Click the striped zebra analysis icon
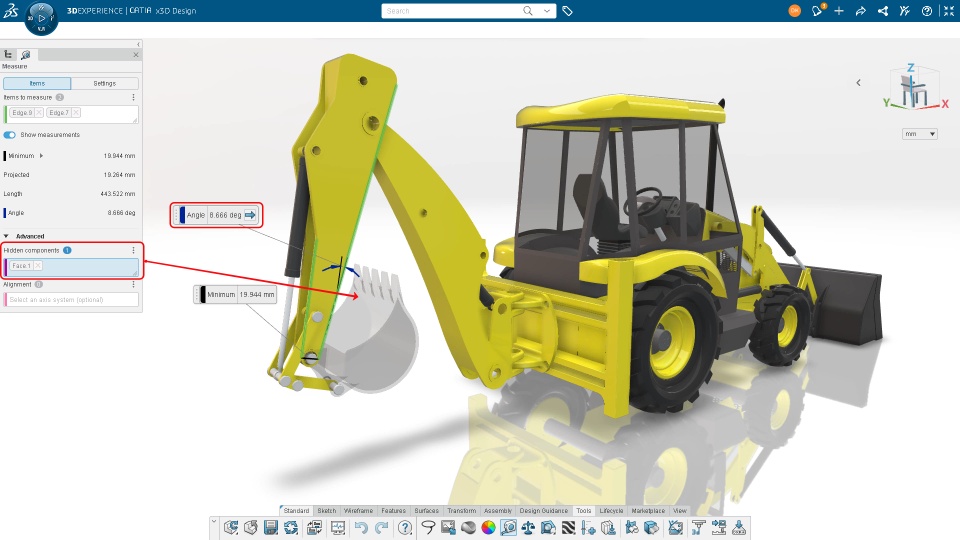 coord(568,527)
